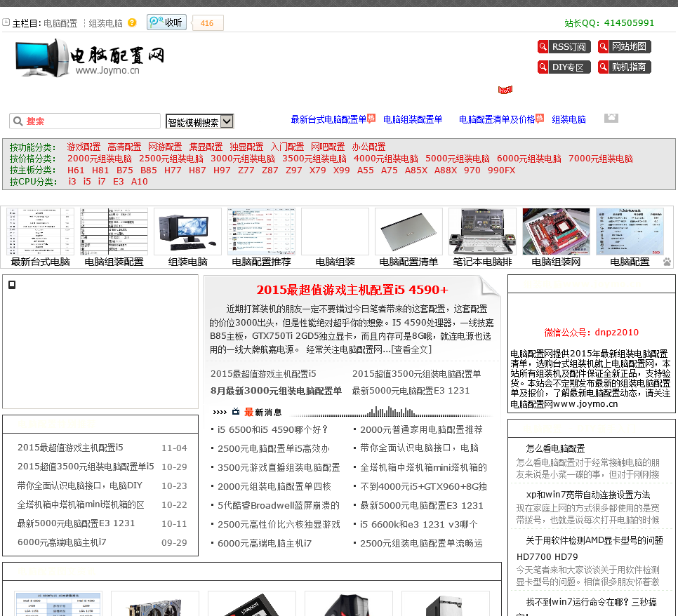The image size is (678, 616).
Task: Click the small square icon in left panel
Action: 12,285
